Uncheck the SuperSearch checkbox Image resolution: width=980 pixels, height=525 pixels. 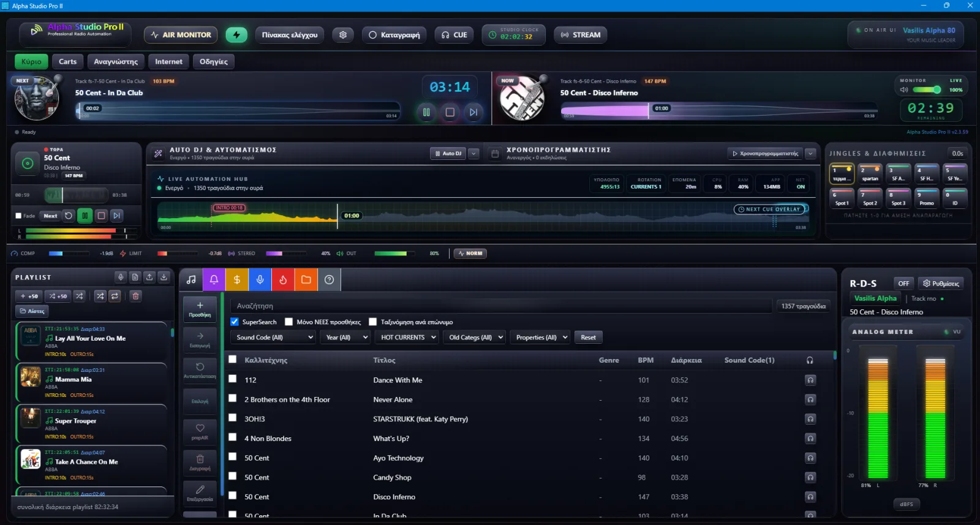point(234,322)
